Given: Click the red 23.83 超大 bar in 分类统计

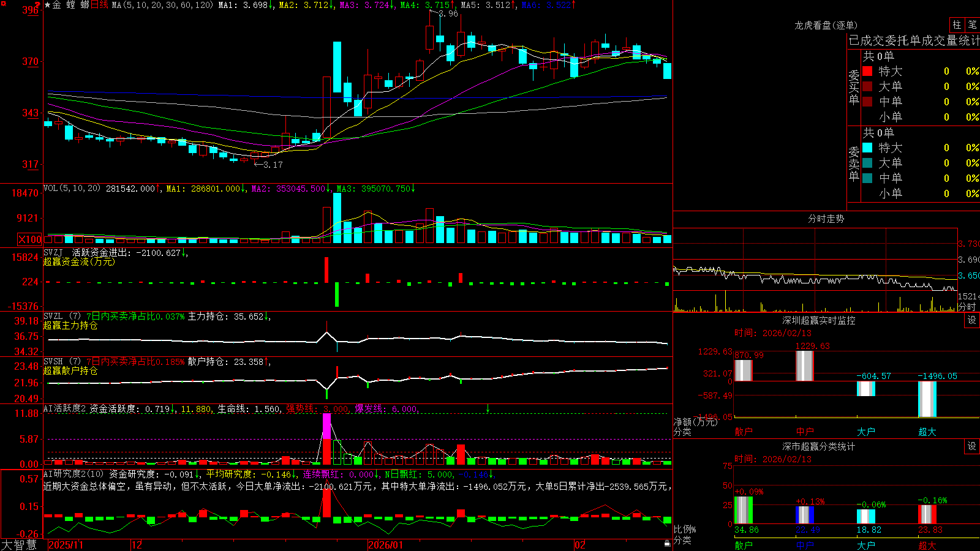Looking at the screenshot, I should point(927,514).
